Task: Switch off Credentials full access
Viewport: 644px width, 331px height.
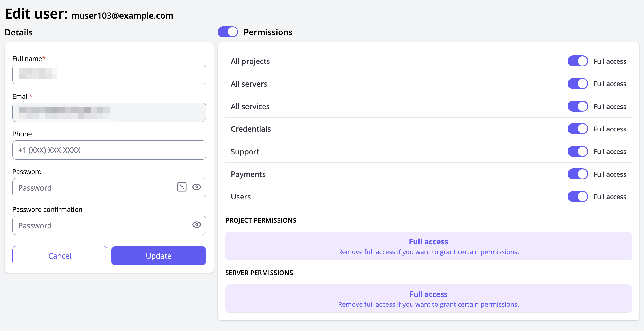Action: point(578,129)
